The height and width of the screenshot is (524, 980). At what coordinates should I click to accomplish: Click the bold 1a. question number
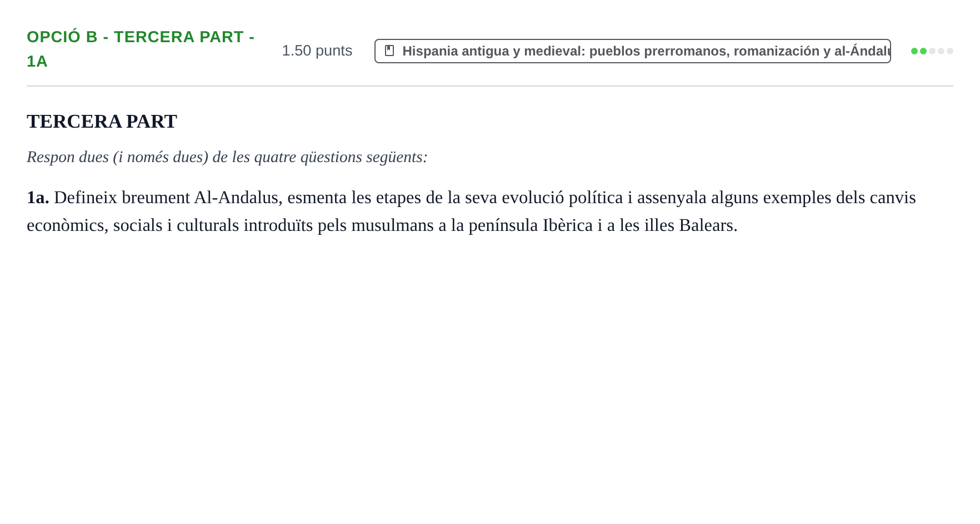pos(38,198)
